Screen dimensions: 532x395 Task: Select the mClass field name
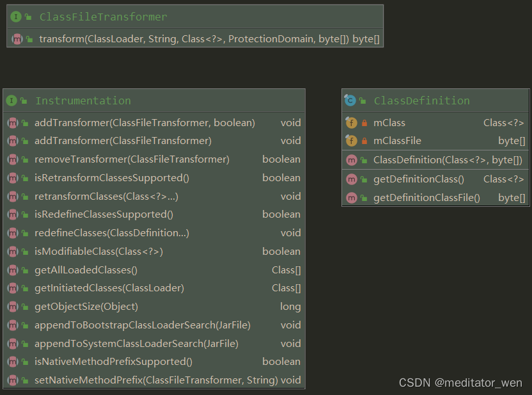[x=389, y=123]
